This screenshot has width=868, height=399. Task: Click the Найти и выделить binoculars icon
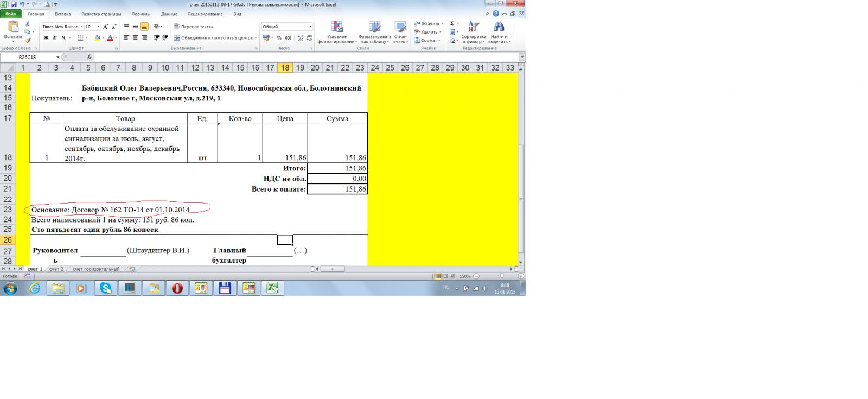coord(499,33)
